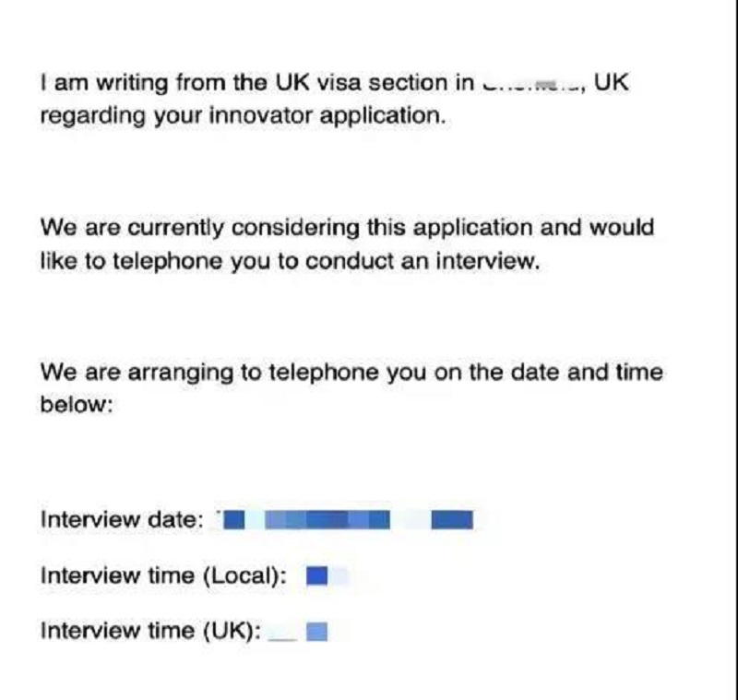Click the pixelated UK interview time value
This screenshot has width=738, height=700.
[316, 632]
